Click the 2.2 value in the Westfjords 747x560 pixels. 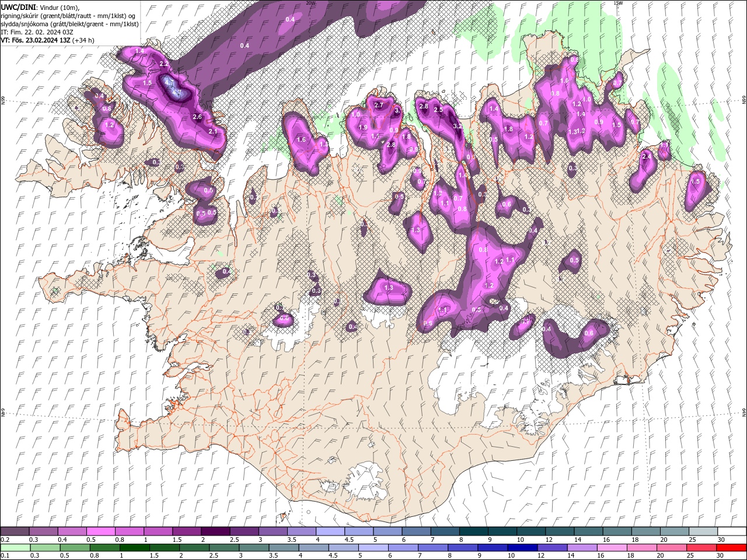point(164,64)
